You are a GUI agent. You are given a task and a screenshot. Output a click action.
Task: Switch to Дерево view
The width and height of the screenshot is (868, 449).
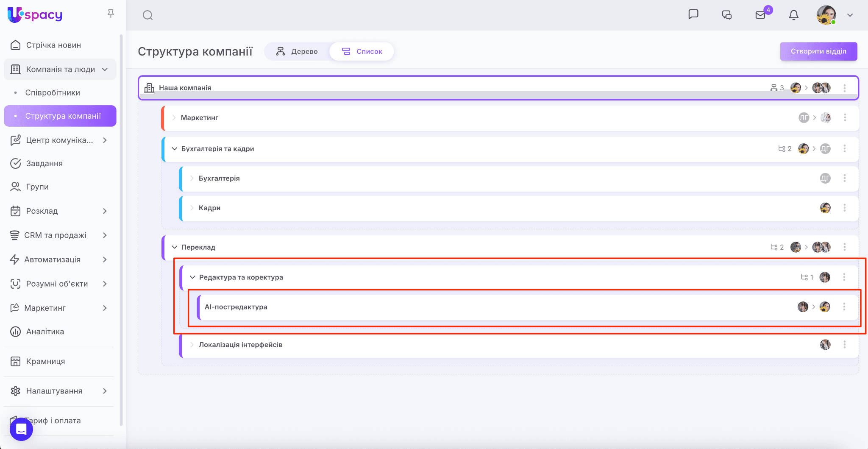(x=297, y=51)
